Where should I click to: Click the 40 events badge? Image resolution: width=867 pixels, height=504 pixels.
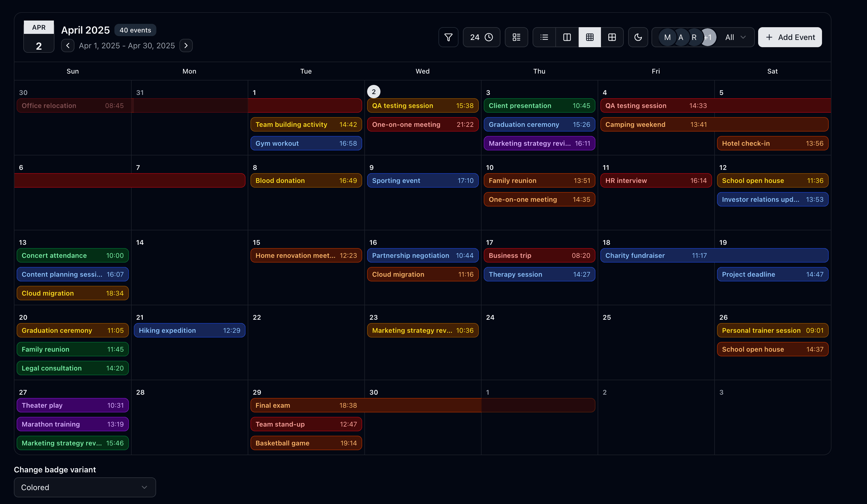(x=135, y=30)
